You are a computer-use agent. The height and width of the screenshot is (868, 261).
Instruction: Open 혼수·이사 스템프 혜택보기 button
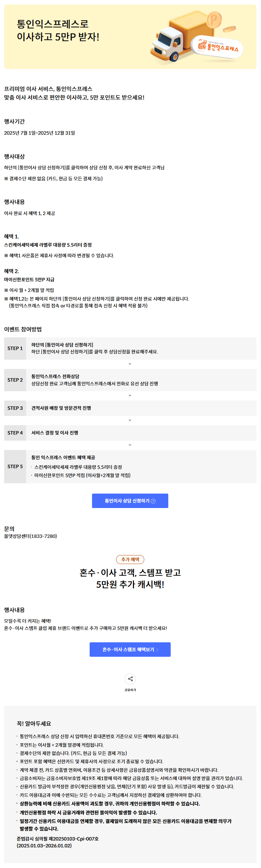coord(130,650)
